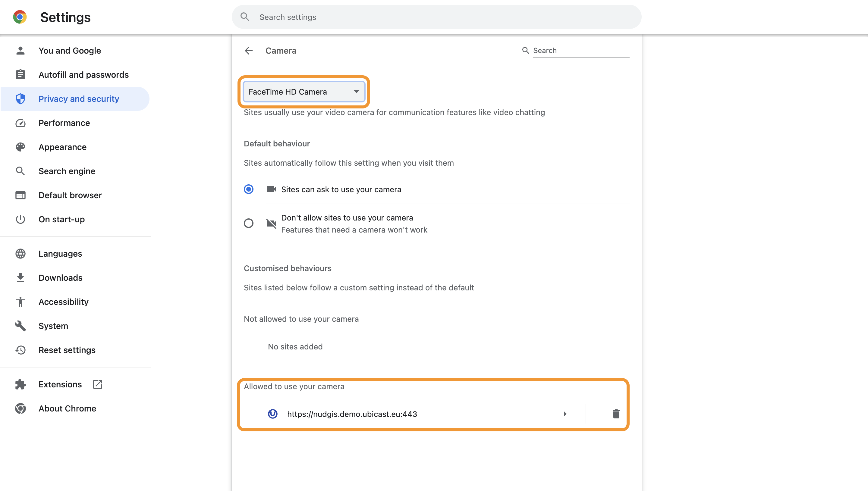868x491 pixels.
Task: Focus the Search settings input field
Action: 436,17
